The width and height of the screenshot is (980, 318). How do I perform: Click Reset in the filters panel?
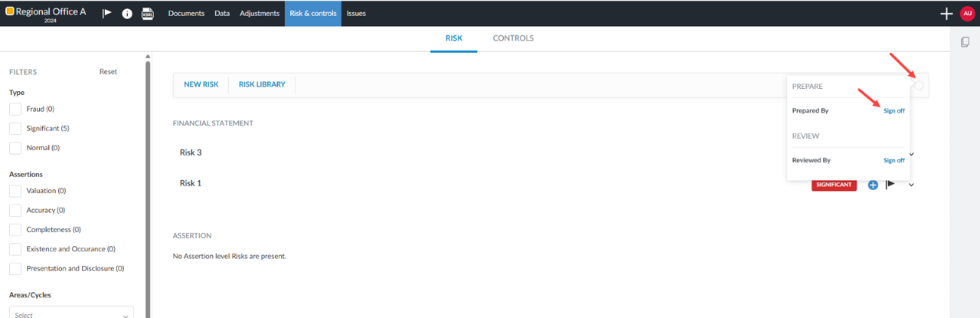click(x=108, y=72)
